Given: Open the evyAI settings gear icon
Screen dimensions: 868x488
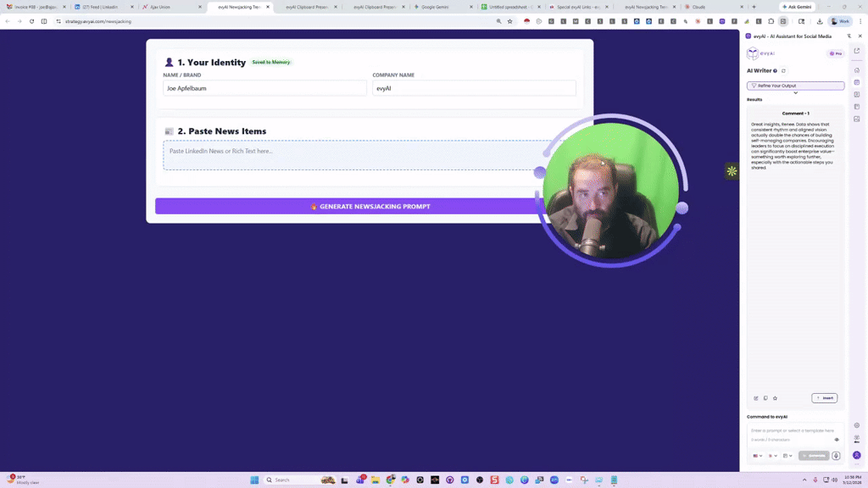Looking at the screenshot, I should [856, 425].
